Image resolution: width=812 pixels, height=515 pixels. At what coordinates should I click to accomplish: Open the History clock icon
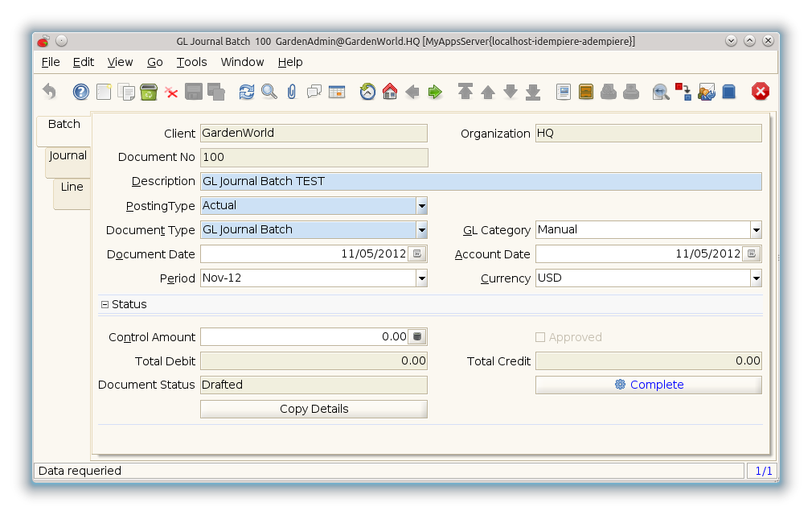367,92
